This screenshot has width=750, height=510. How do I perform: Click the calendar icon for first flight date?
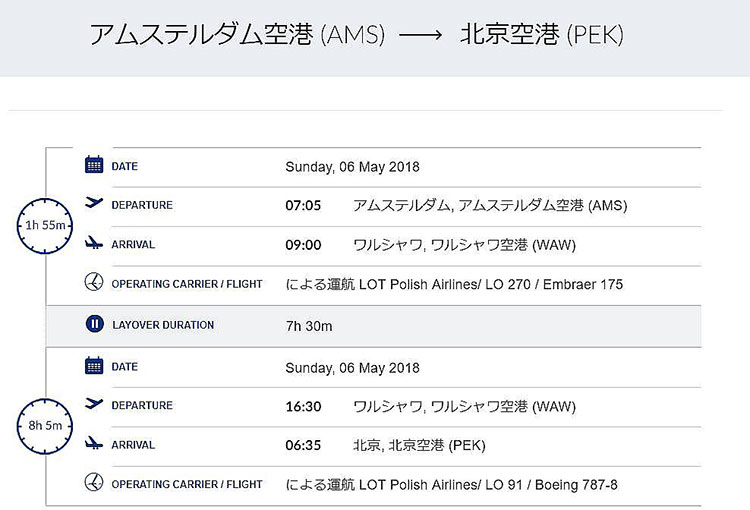(94, 165)
